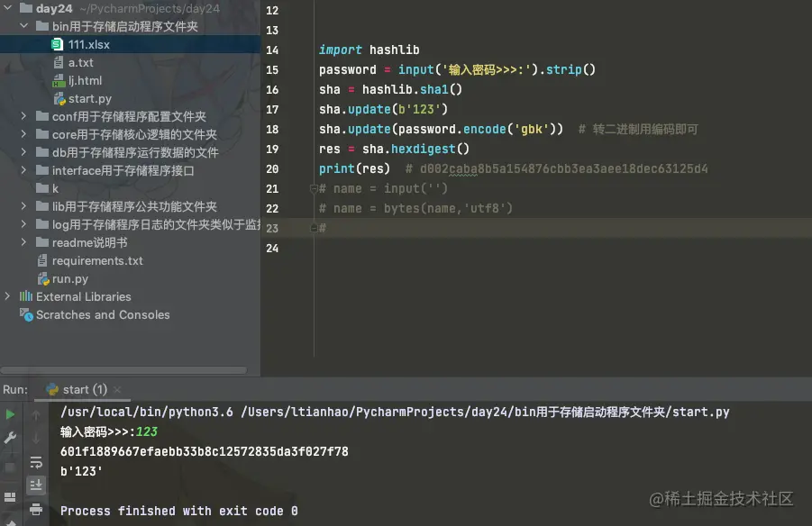
Task: Click the sha.hexdigest() call on line 19
Action: [x=415, y=150]
